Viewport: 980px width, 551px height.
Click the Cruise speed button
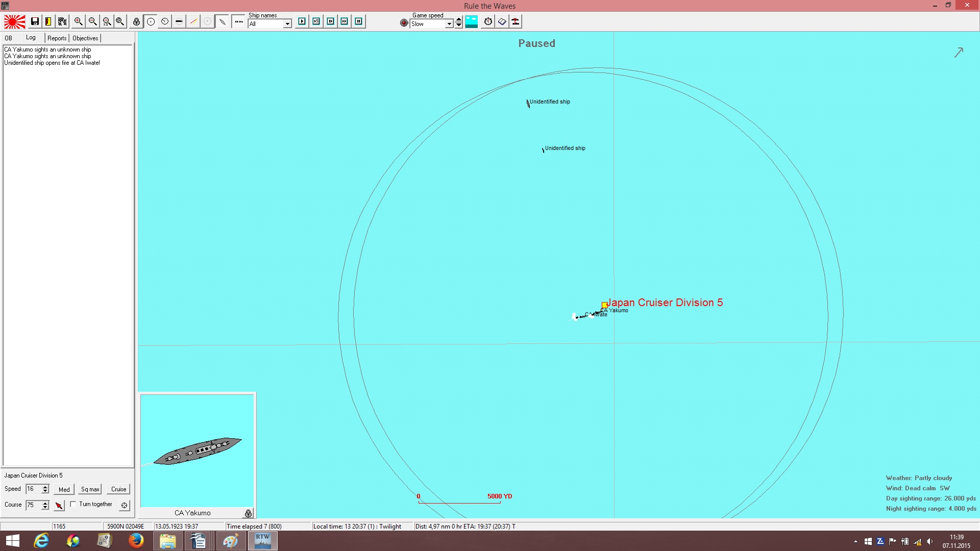[x=119, y=489]
